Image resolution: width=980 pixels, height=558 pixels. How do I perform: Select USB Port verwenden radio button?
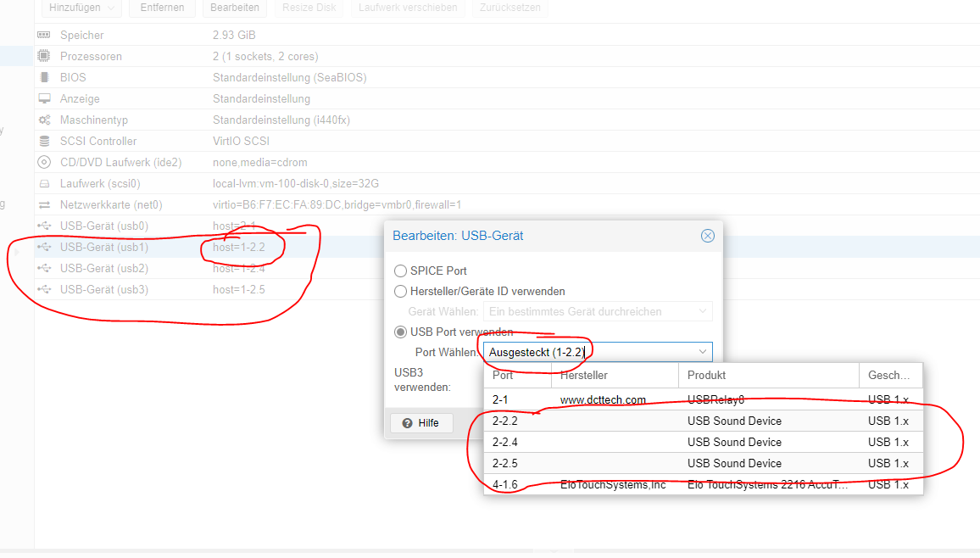(400, 332)
